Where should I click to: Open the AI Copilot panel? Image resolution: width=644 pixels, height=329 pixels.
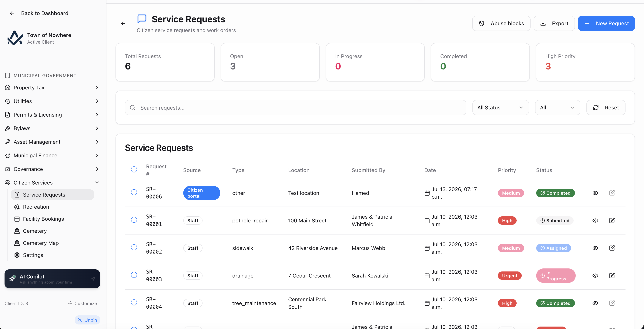52,279
